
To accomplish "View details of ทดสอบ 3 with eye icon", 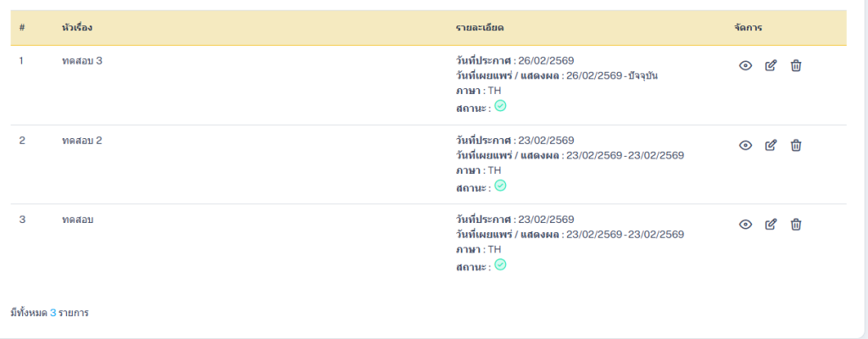I will 746,65.
